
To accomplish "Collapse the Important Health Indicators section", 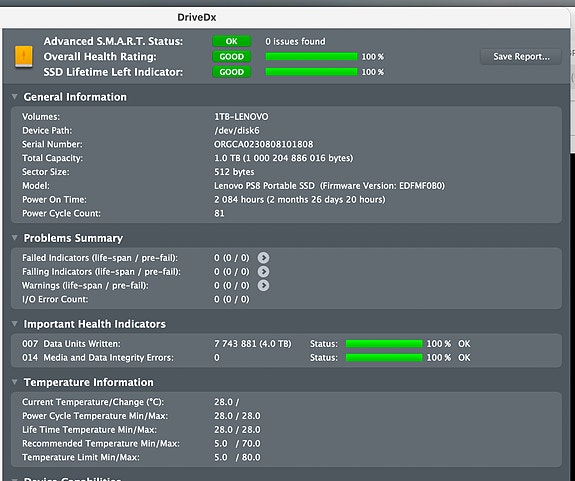I will [15, 324].
